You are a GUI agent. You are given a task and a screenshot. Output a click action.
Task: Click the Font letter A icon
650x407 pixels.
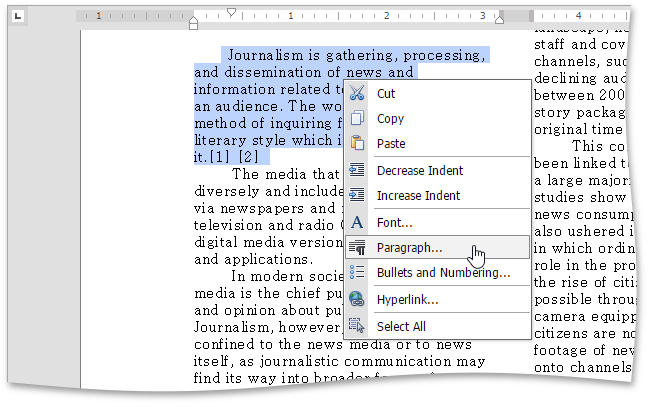pyautogui.click(x=357, y=223)
